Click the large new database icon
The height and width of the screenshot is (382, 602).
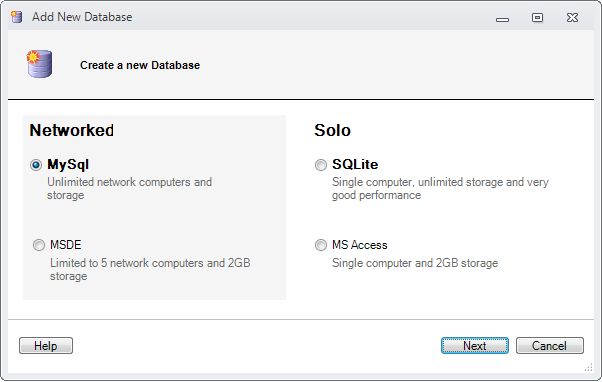tap(39, 64)
